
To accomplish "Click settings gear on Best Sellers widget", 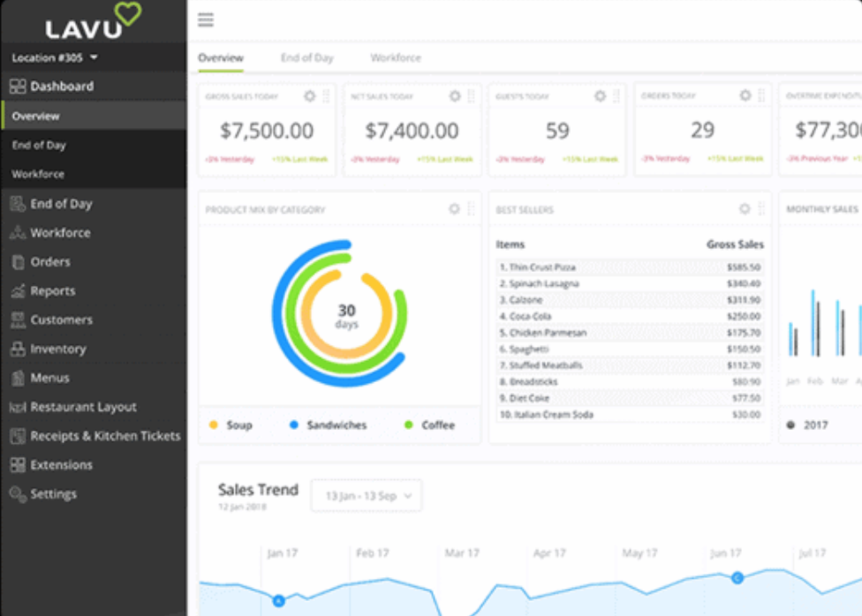I will tap(743, 209).
